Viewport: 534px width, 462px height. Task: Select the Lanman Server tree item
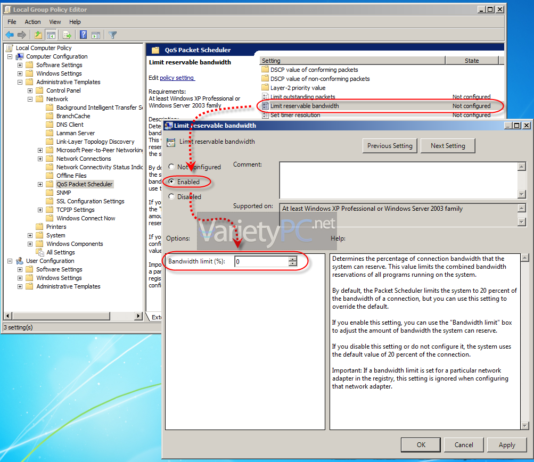point(75,133)
